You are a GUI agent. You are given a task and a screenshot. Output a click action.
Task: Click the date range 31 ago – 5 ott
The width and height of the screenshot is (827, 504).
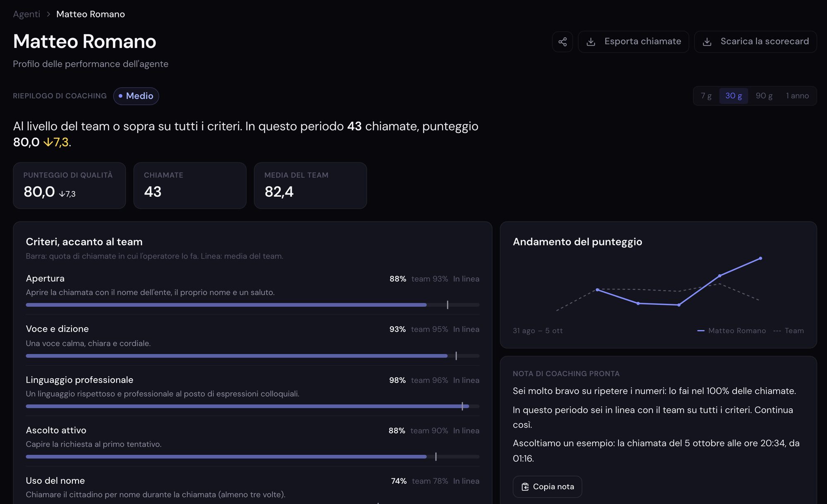point(538,331)
